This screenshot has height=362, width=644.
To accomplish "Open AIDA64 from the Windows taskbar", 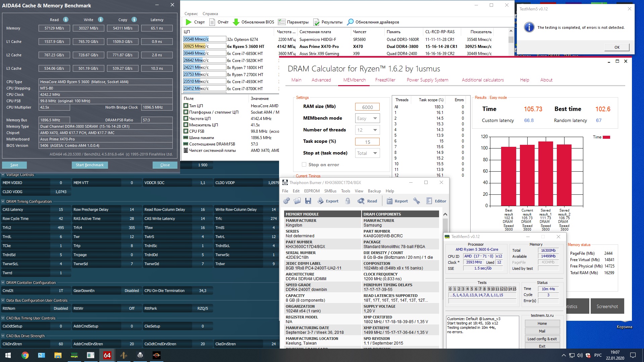I will [107, 355].
